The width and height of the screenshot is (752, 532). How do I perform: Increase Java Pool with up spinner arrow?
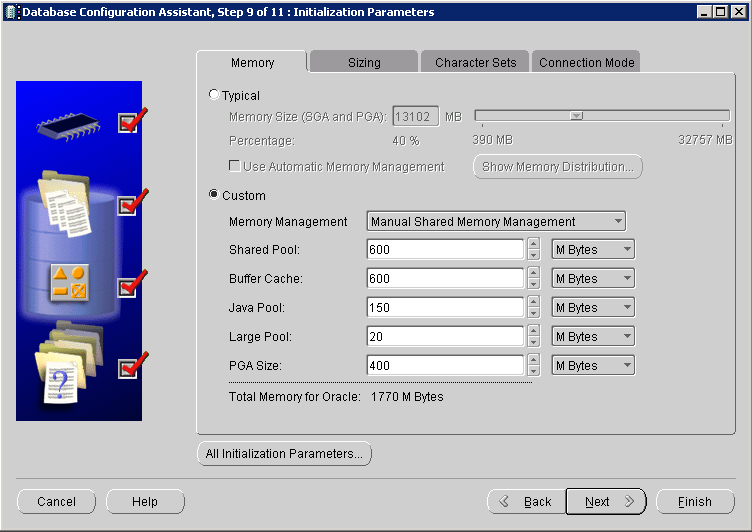(x=533, y=301)
